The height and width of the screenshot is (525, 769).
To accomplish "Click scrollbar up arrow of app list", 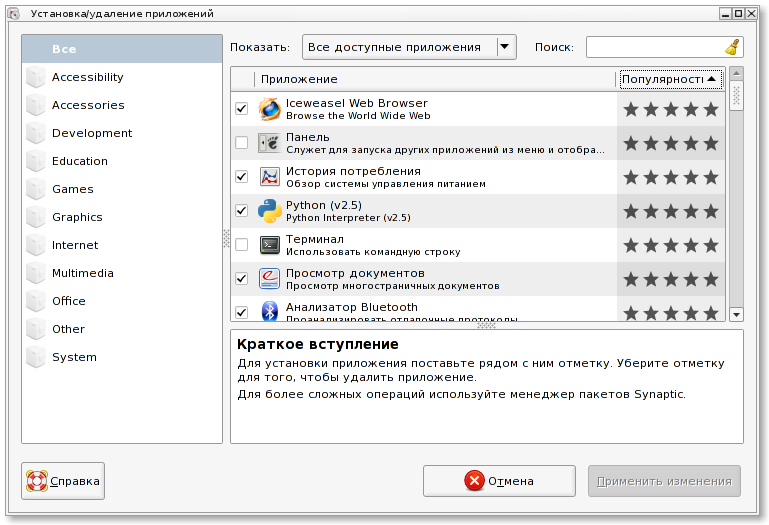I will 736,73.
